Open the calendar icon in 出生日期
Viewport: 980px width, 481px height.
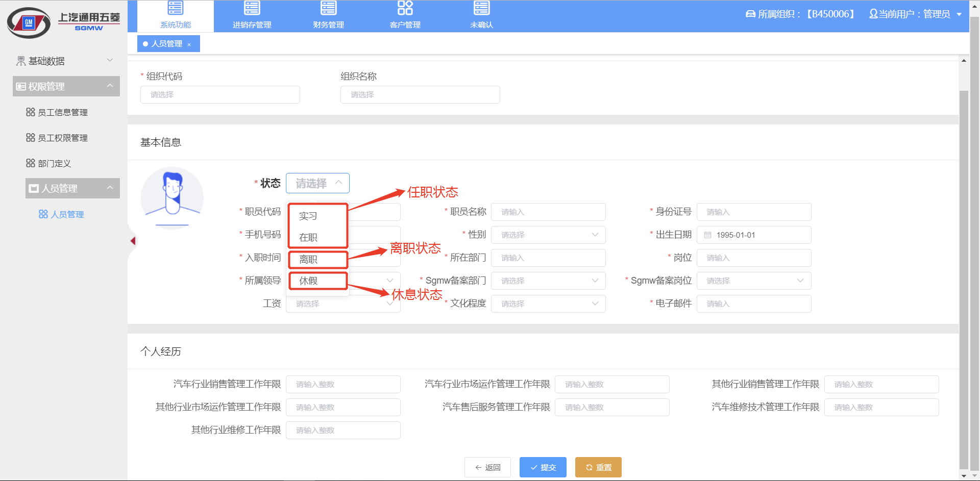[708, 235]
